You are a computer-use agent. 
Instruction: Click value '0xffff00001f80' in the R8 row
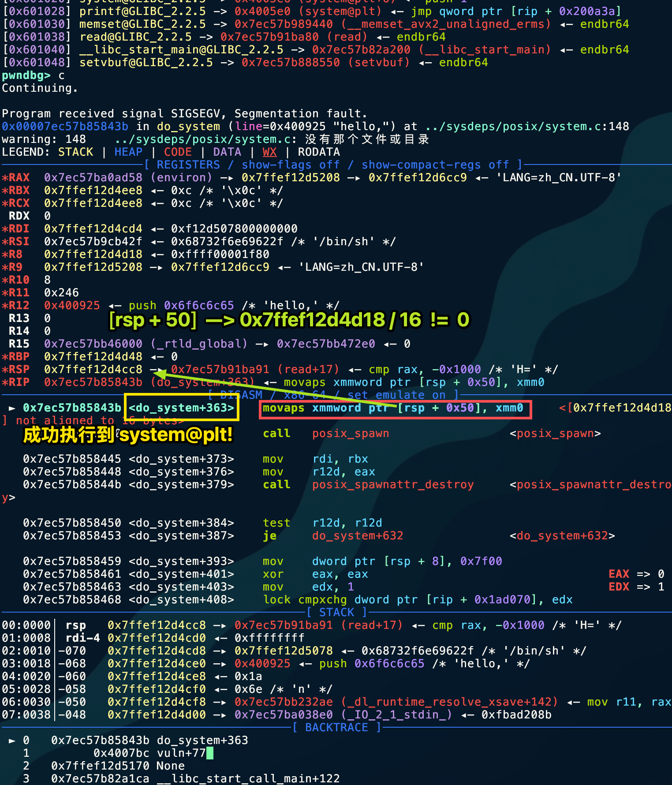pyautogui.click(x=220, y=254)
